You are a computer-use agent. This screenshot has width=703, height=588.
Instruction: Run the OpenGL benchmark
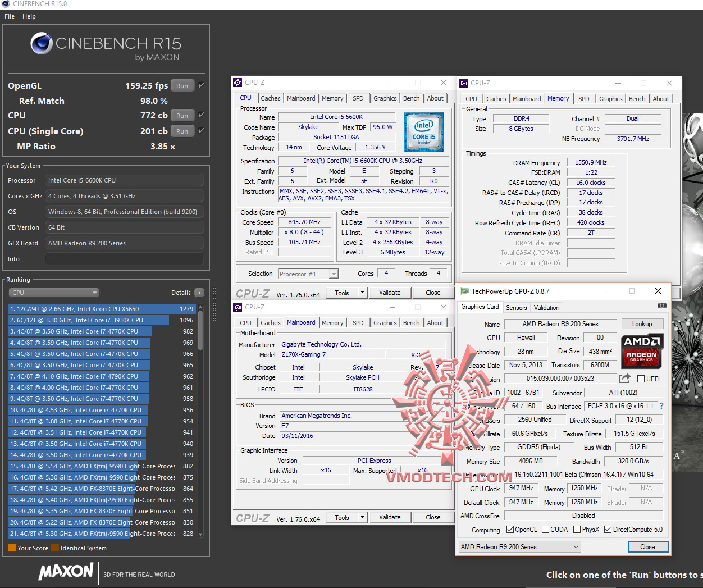(182, 86)
